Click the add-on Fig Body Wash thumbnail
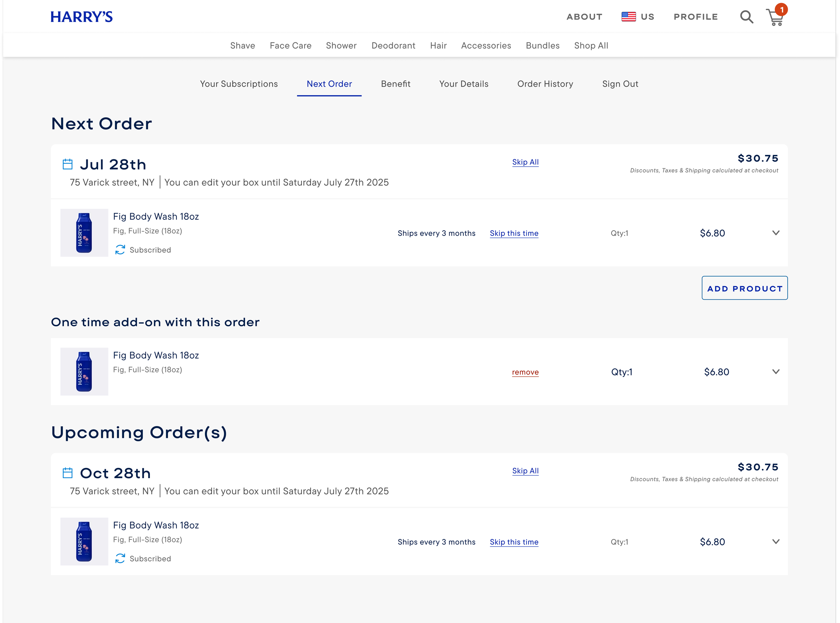 pyautogui.click(x=84, y=371)
